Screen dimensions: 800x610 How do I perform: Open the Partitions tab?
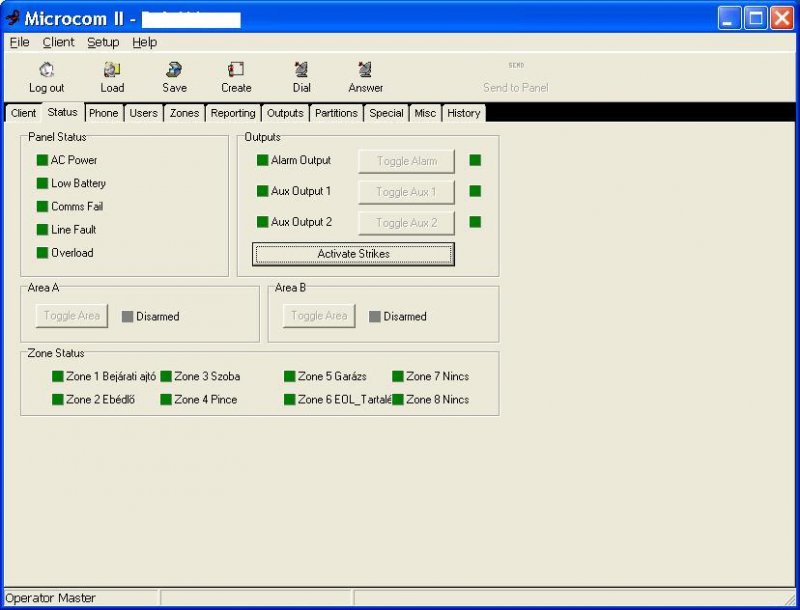click(336, 113)
